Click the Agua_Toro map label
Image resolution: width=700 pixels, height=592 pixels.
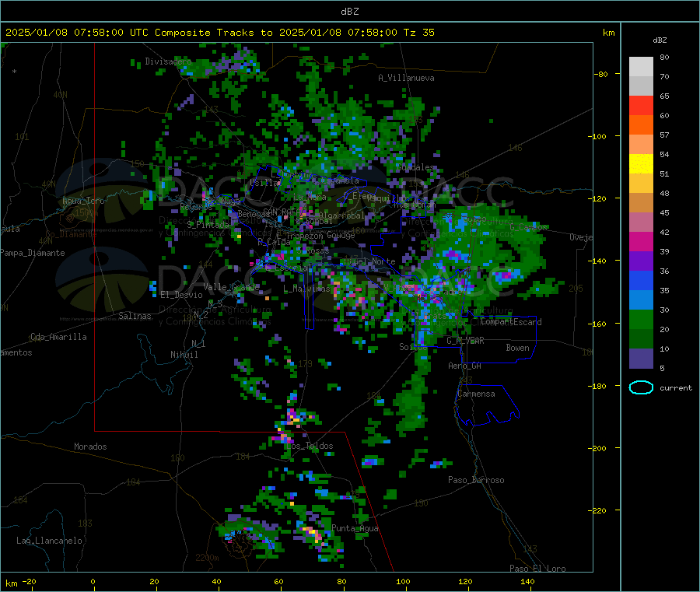coord(83,201)
